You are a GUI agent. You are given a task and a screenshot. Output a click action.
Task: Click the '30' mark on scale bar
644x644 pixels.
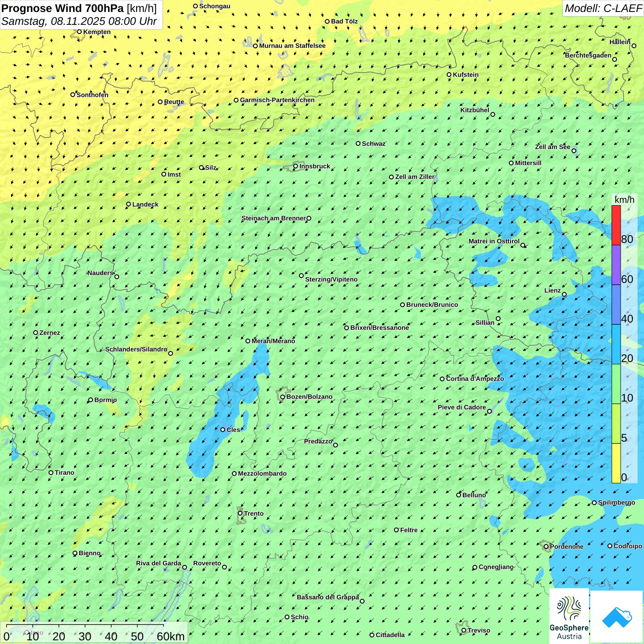point(85,636)
